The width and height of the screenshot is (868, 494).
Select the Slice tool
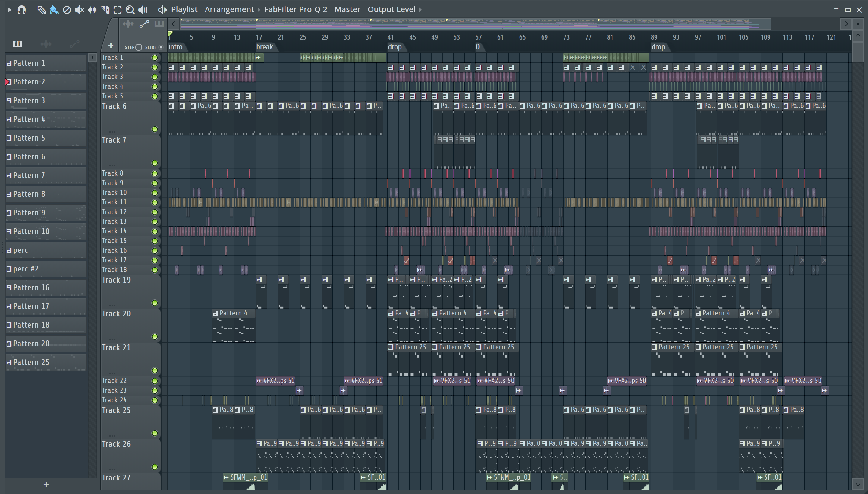tap(105, 10)
